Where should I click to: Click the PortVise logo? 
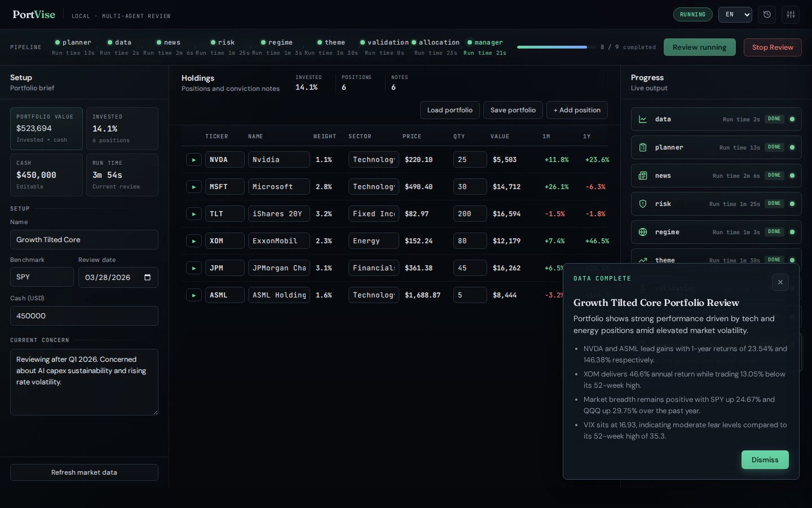pyautogui.click(x=34, y=15)
